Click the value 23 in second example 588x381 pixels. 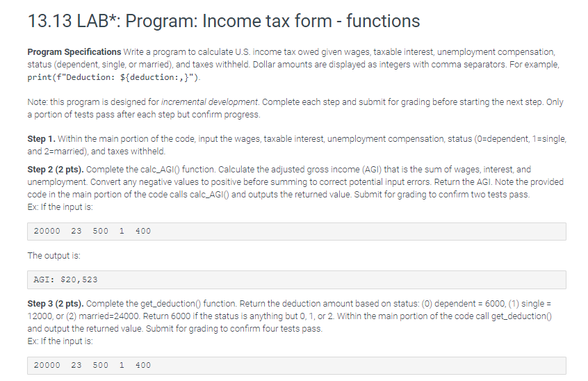pyautogui.click(x=76, y=365)
